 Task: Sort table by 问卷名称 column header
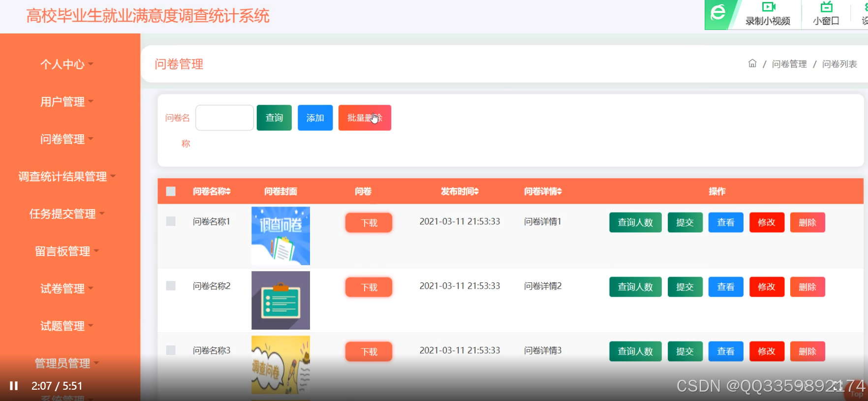(212, 191)
